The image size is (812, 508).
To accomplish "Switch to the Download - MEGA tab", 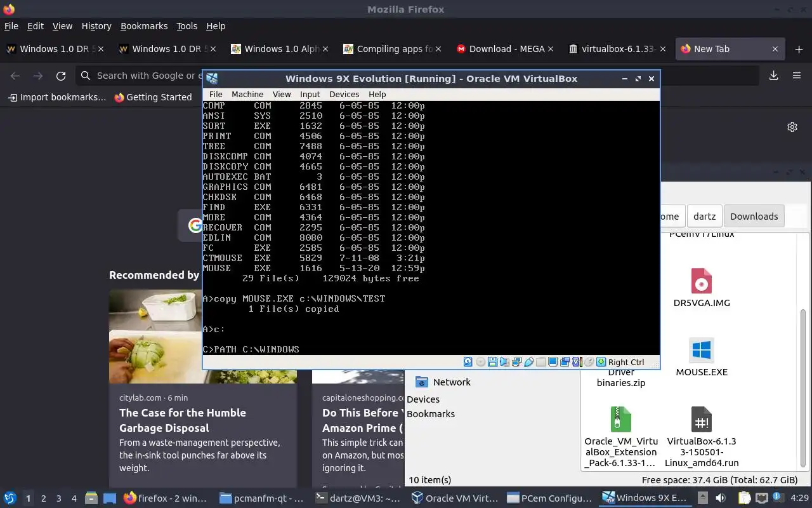I will (x=506, y=49).
